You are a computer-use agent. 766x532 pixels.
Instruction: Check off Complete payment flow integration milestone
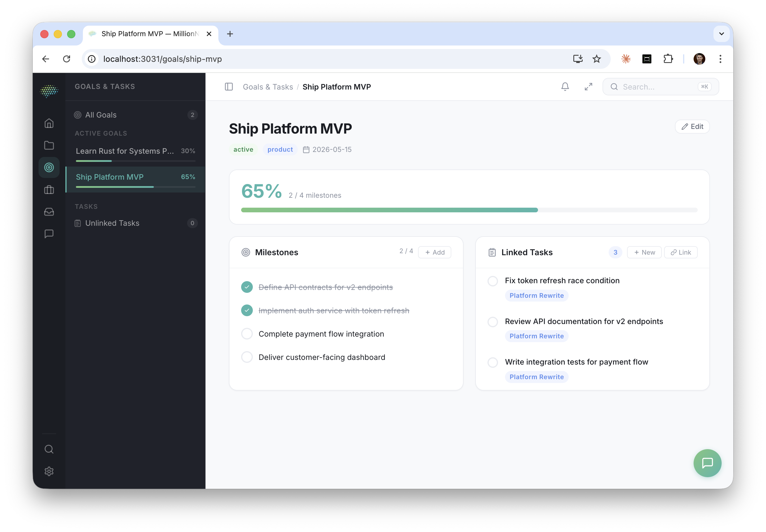[x=247, y=334]
